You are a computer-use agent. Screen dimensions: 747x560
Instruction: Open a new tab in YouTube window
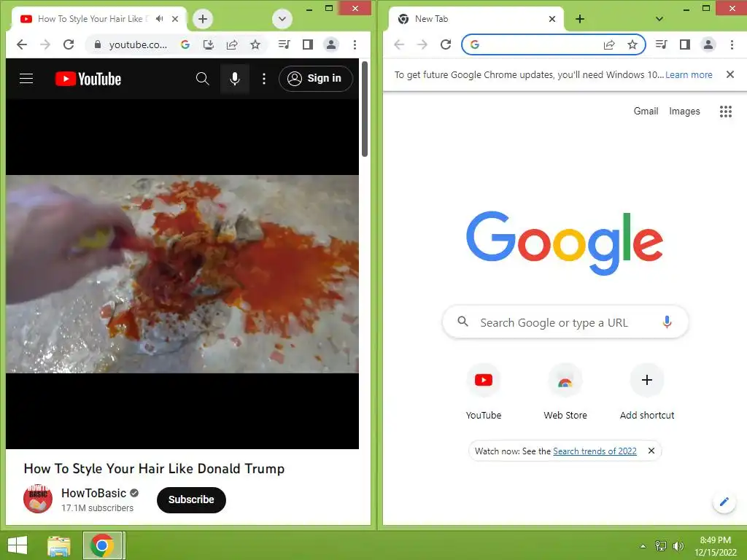point(203,19)
